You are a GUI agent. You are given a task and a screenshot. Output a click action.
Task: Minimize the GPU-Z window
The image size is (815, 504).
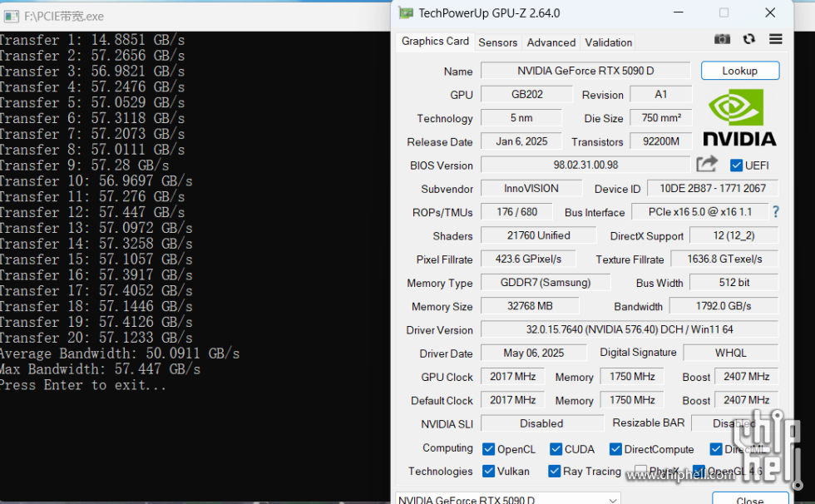point(679,12)
